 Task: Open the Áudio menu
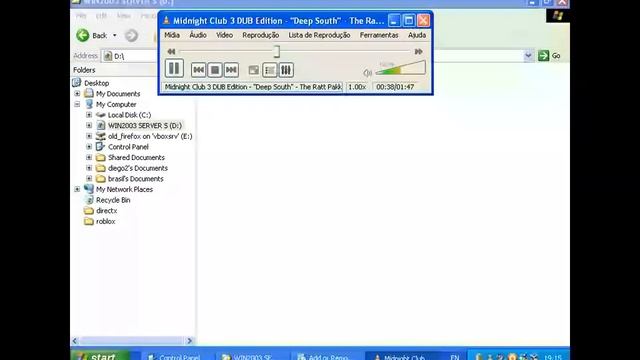point(198,35)
